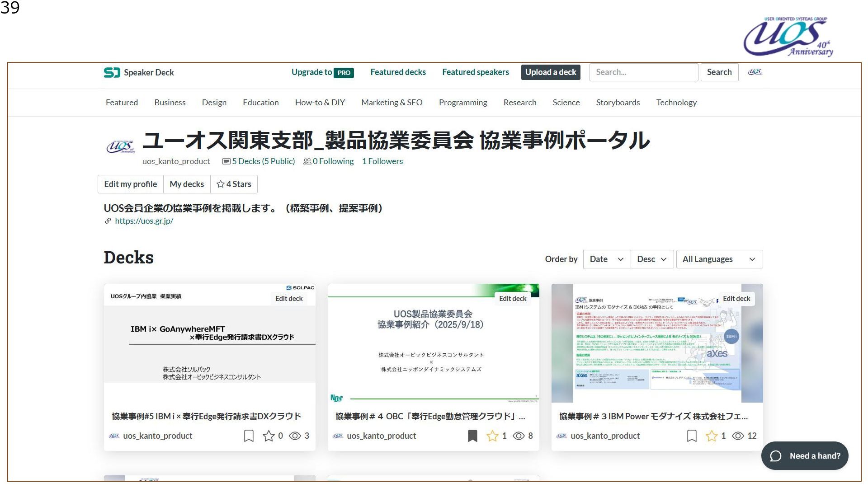Click uos_kanto_product author on 協業事例＃３ card
This screenshot has width=868, height=488.
coord(605,436)
